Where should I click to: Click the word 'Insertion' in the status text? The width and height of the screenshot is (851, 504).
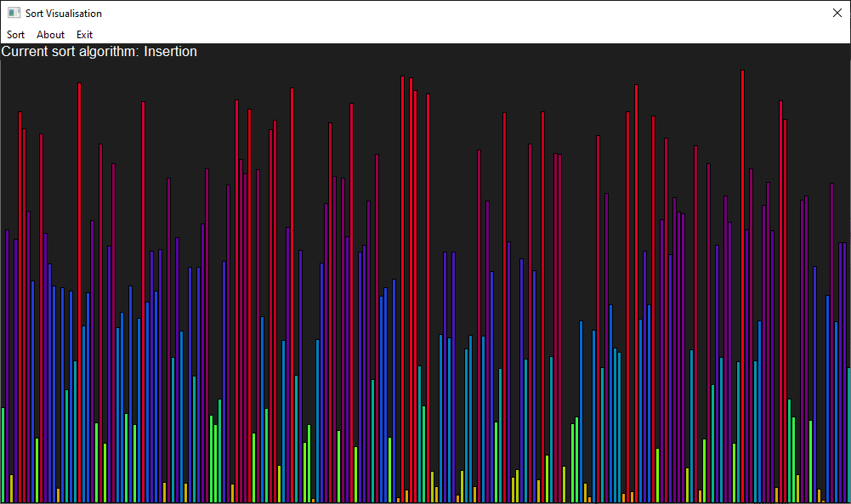point(170,52)
